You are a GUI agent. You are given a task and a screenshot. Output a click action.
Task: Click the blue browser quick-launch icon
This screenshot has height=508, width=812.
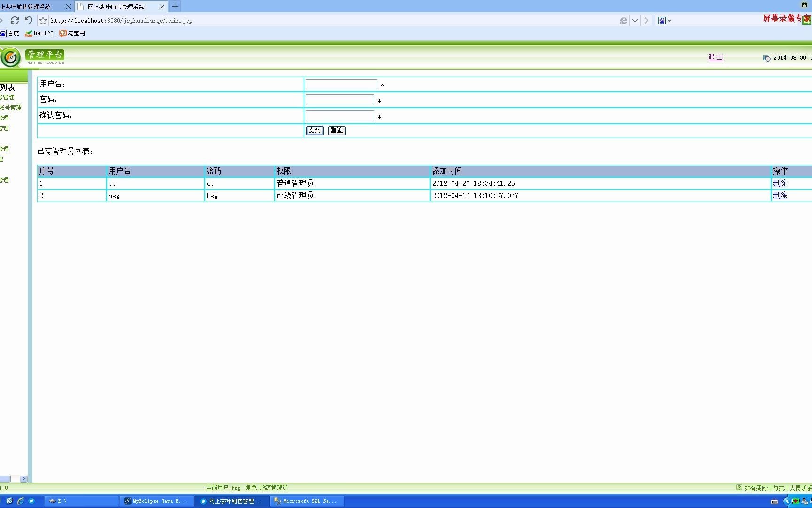coord(31,501)
